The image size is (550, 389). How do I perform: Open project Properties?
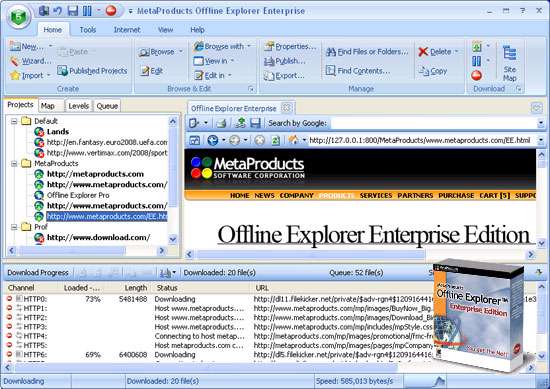[x=290, y=46]
